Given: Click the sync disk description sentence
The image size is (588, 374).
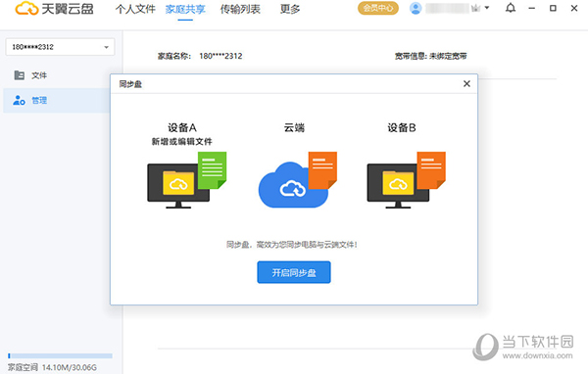Looking at the screenshot, I should [x=292, y=245].
